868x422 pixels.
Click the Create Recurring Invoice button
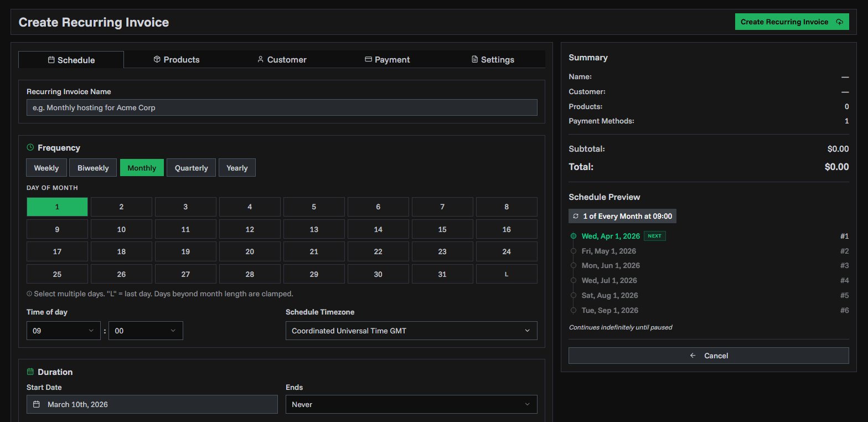[792, 22]
